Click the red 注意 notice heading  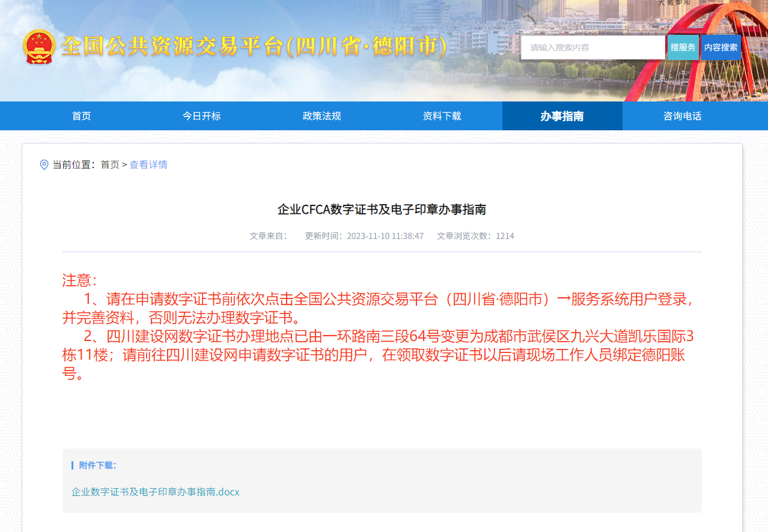(x=79, y=280)
